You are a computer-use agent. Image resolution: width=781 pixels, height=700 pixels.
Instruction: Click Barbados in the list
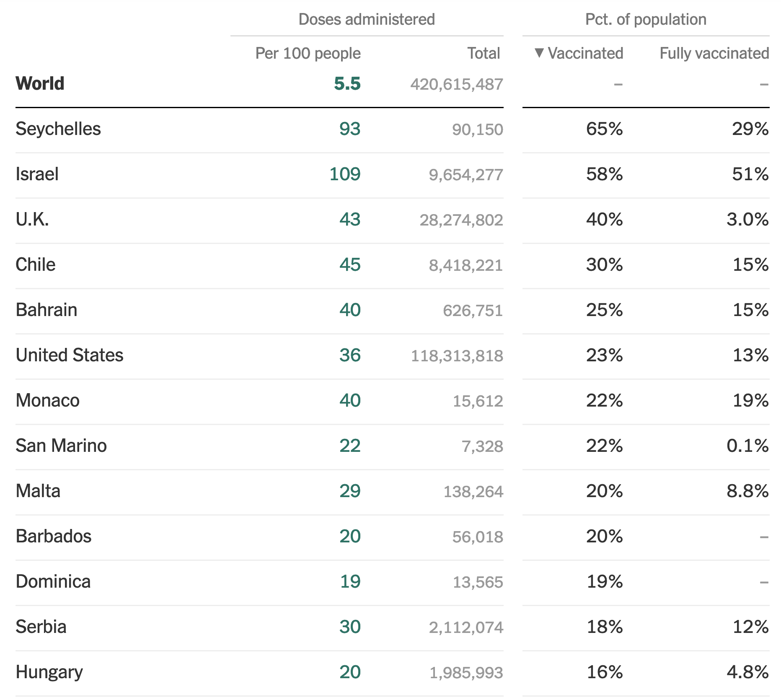tap(54, 536)
